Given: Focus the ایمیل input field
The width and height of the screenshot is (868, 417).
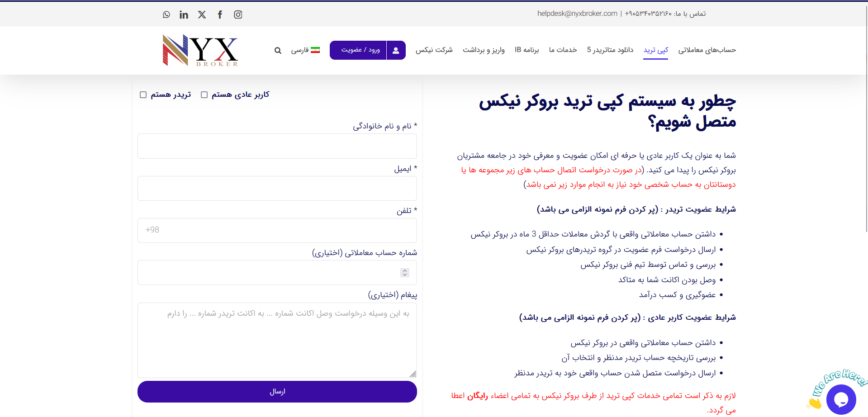Looking at the screenshot, I should (x=277, y=188).
